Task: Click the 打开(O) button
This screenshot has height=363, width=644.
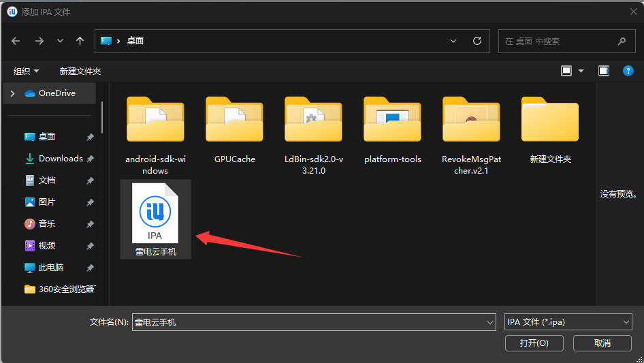Action: point(534,343)
